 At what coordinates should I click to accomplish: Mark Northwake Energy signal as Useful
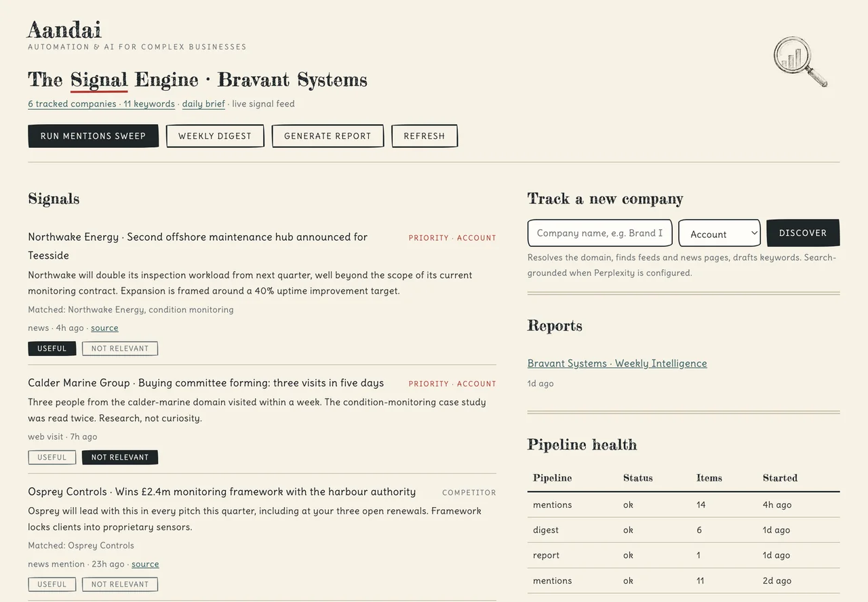(52, 348)
